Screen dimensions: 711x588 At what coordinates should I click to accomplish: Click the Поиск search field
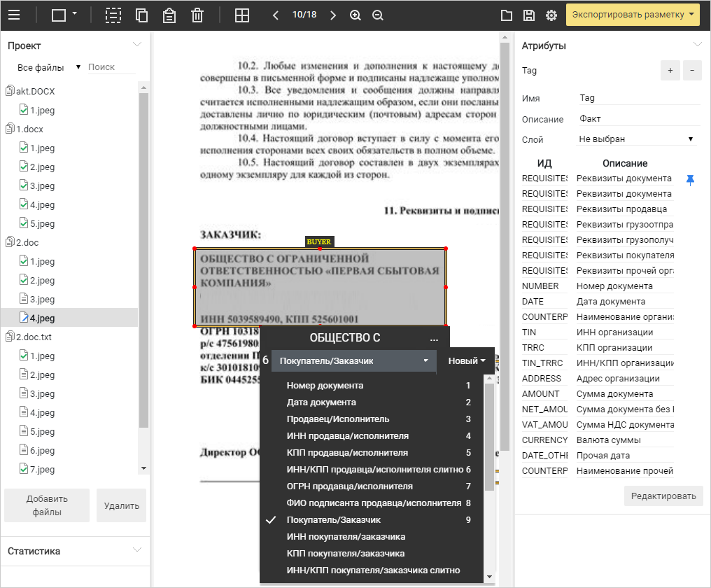[111, 67]
